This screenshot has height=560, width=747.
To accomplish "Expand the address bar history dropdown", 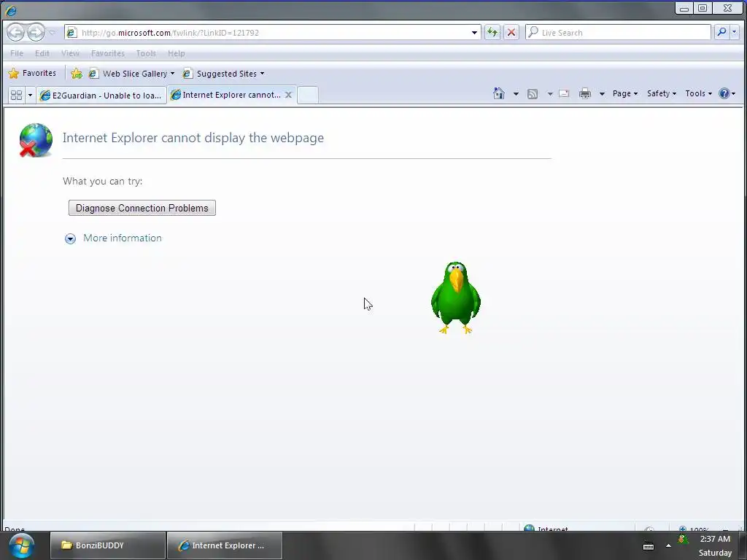I will (474, 32).
